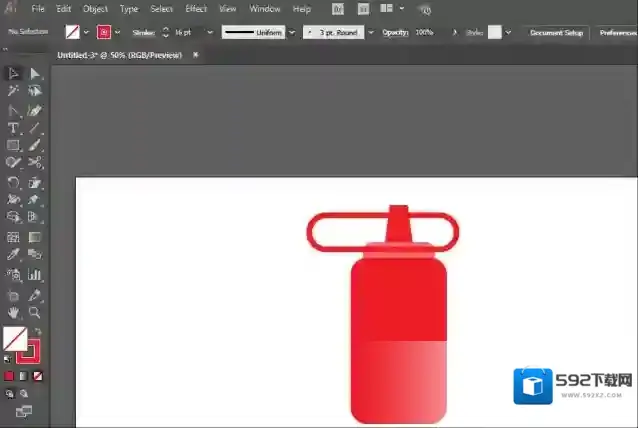
Task: Click the Fill swatch in the toolbar
Action: [15, 339]
